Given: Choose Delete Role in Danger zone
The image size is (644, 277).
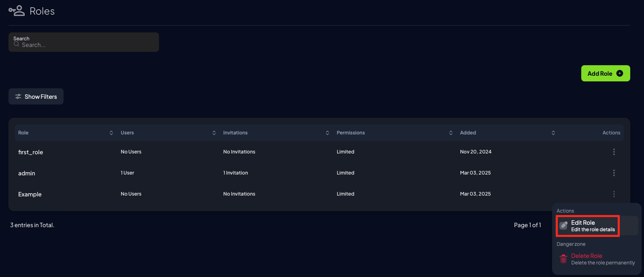Looking at the screenshot, I should (597, 259).
